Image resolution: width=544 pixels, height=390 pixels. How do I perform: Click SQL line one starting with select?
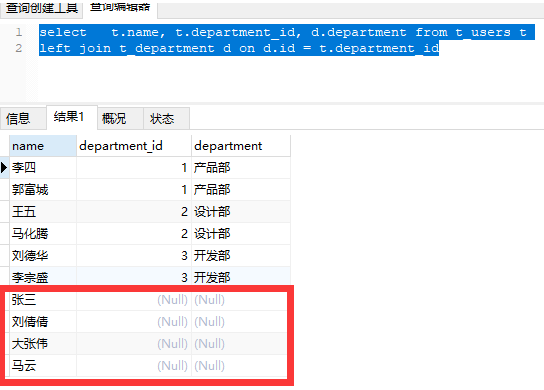(x=287, y=32)
